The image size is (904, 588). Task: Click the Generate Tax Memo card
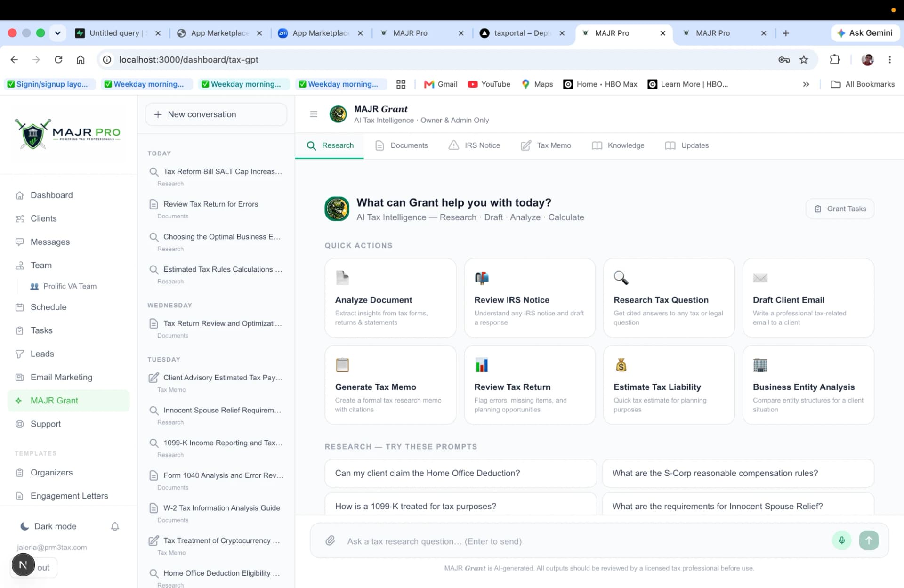click(x=390, y=385)
